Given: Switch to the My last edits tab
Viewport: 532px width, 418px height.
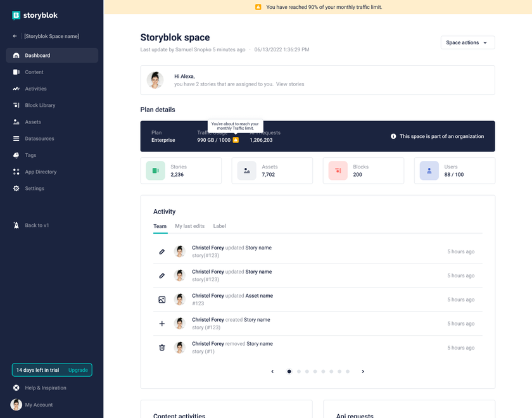Looking at the screenshot, I should (189, 226).
